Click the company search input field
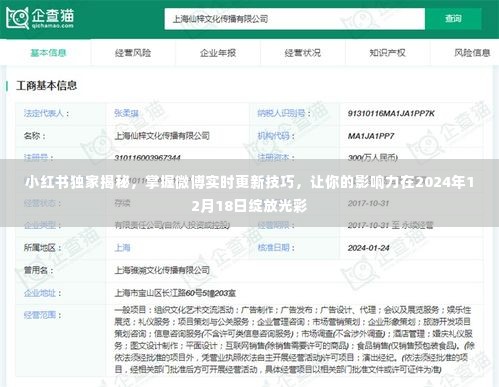Screen dimensions: 499x387 click(x=295, y=19)
